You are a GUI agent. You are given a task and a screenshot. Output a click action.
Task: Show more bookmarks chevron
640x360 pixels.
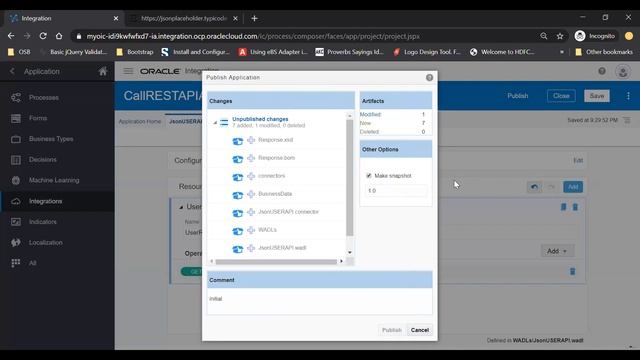[x=562, y=52]
